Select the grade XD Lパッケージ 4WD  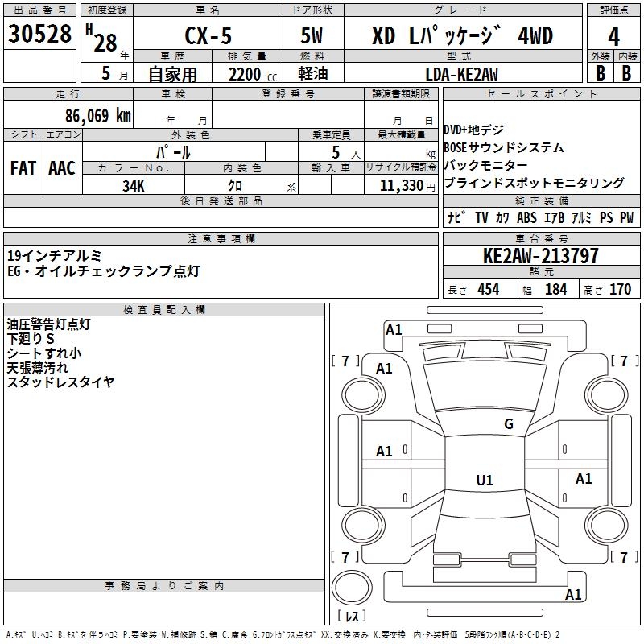pos(462,35)
